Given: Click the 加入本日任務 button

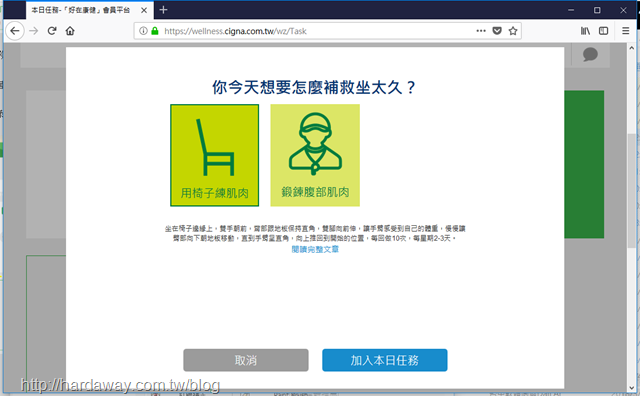Looking at the screenshot, I should (384, 360).
